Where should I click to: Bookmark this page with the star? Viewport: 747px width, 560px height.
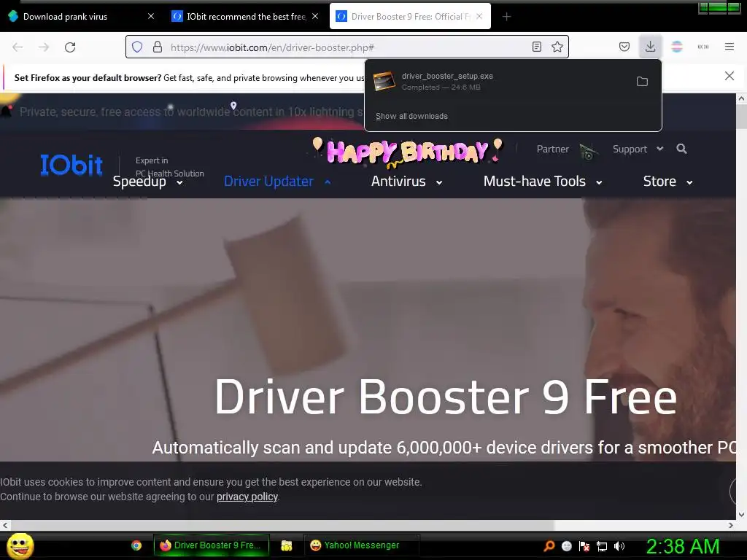(557, 47)
